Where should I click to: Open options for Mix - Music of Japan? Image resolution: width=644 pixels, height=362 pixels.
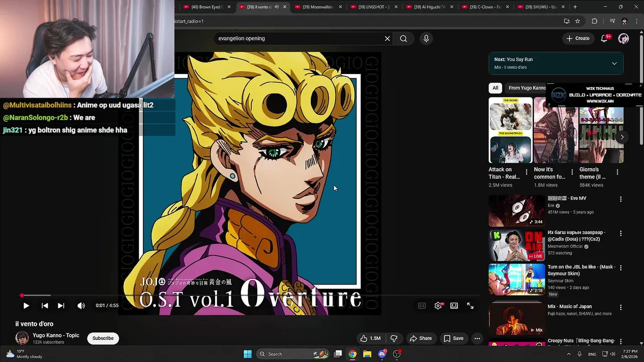[621, 307]
